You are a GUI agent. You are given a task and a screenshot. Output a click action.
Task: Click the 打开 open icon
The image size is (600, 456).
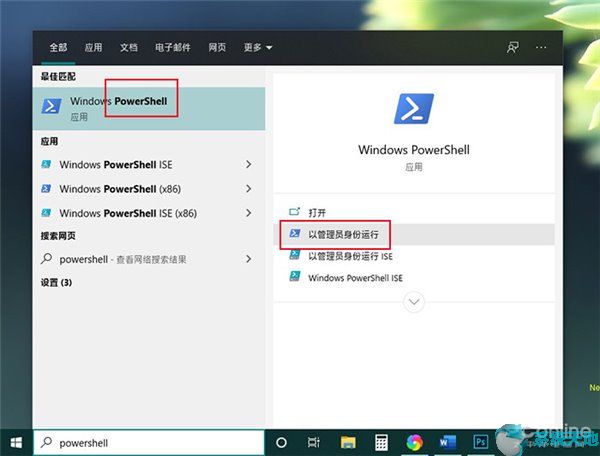tap(294, 212)
